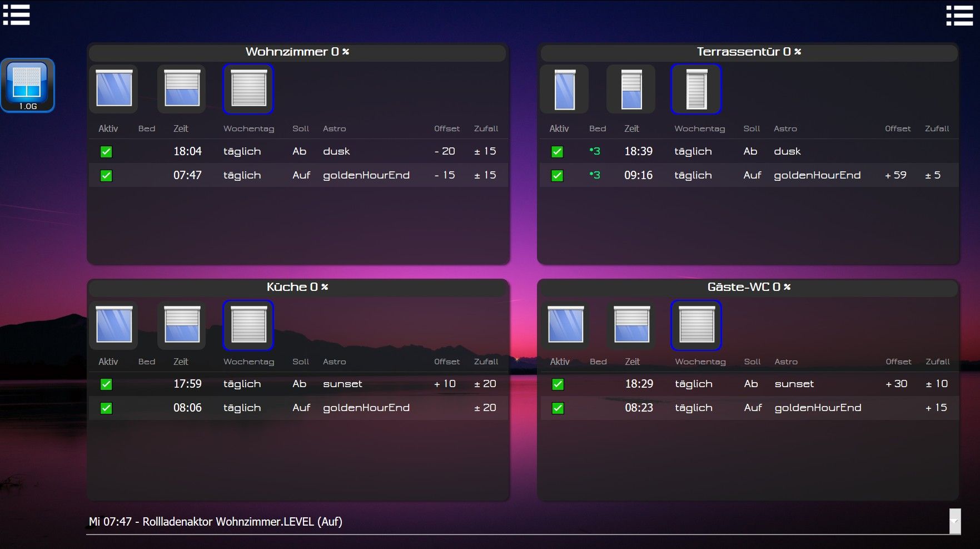
Task: Select the Terrassentür 18:39 time cell
Action: click(638, 151)
